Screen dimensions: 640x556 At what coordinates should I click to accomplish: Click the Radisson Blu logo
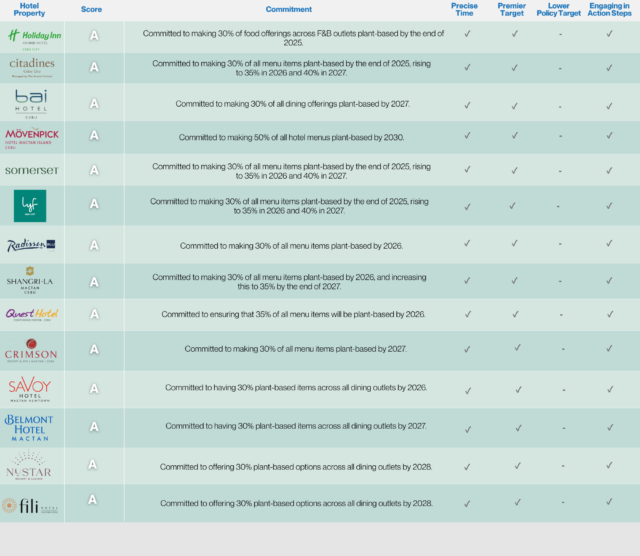[x=33, y=245]
